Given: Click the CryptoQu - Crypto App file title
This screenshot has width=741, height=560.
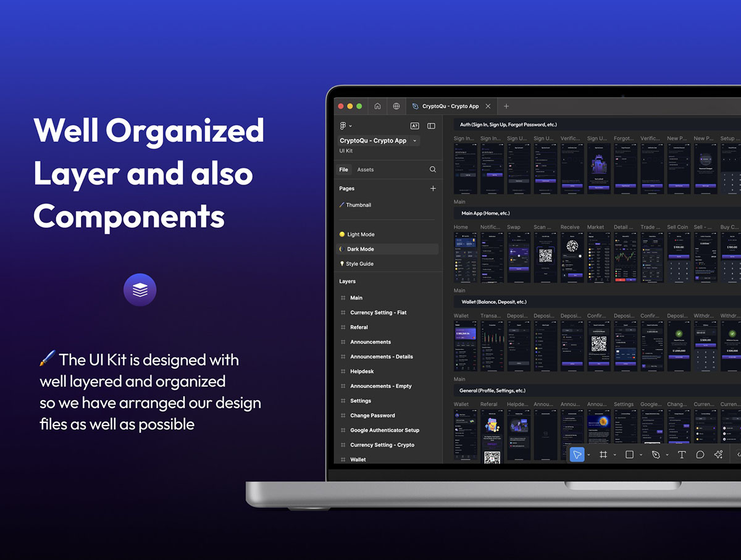Looking at the screenshot, I should click(373, 141).
